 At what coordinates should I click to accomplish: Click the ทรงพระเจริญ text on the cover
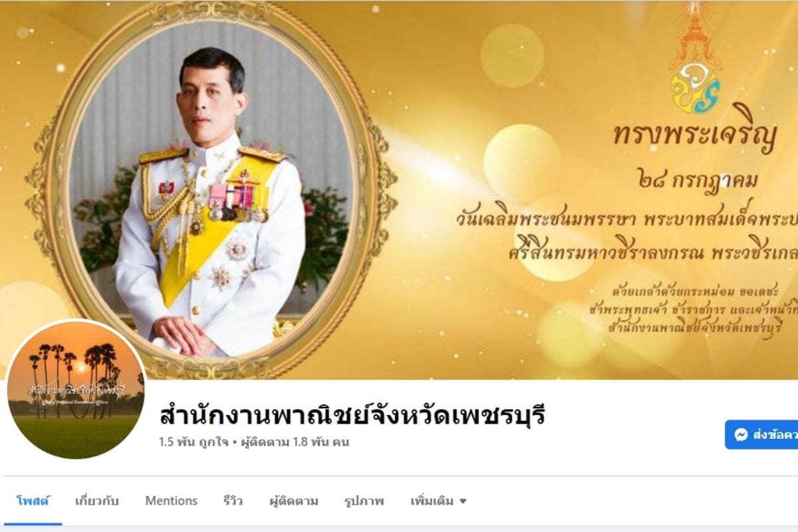coord(695,138)
